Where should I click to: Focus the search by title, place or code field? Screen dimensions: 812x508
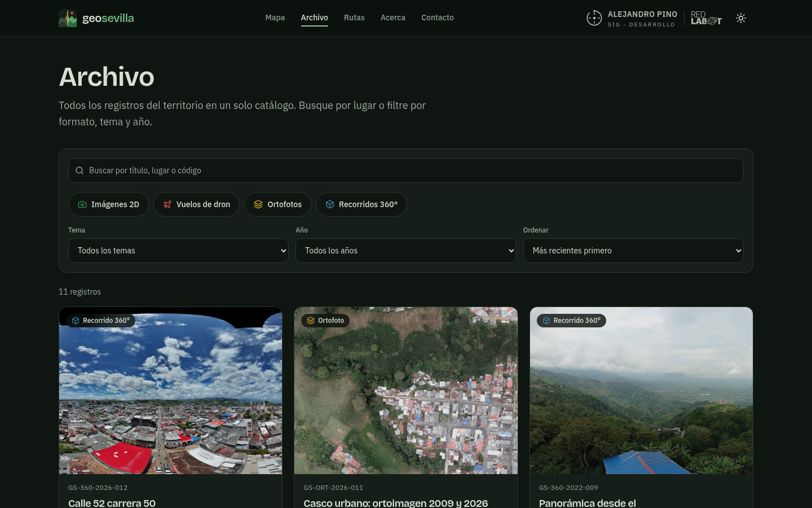[406, 170]
